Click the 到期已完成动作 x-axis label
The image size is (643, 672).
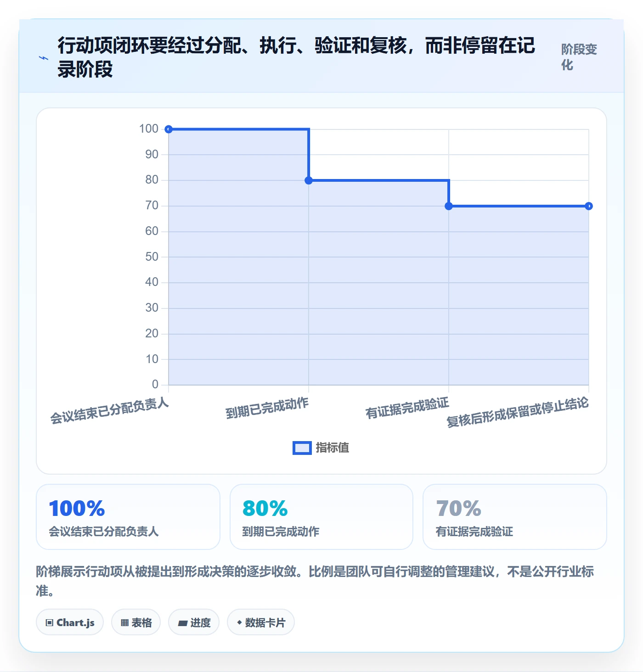coord(267,408)
